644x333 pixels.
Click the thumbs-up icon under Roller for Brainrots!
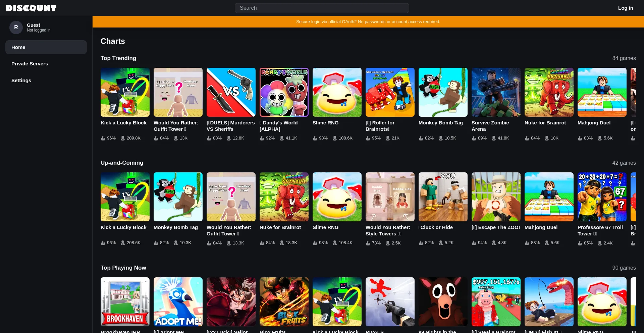tap(368, 138)
